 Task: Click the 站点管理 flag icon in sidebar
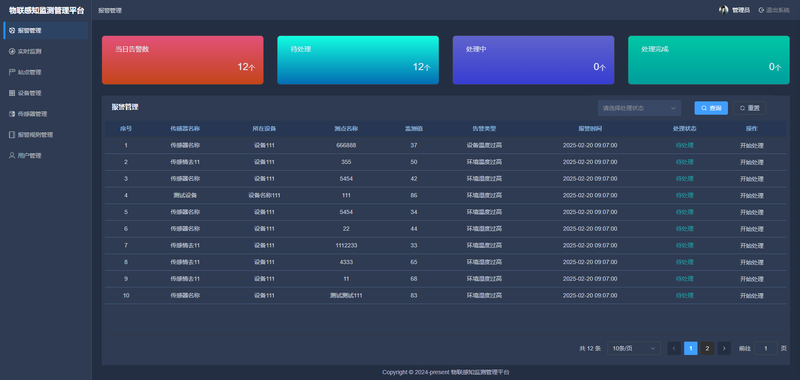(x=12, y=72)
